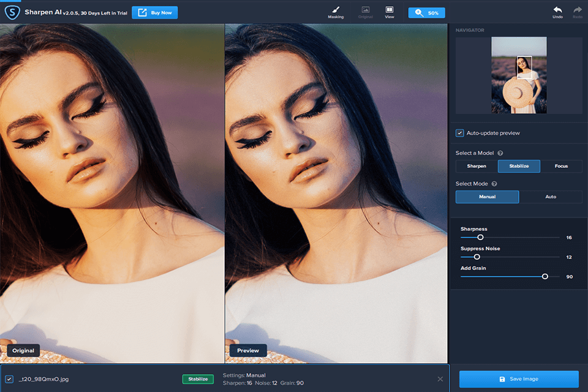Click help icon next to Select Mode
Viewport: 588px width, 392px height.
(494, 184)
